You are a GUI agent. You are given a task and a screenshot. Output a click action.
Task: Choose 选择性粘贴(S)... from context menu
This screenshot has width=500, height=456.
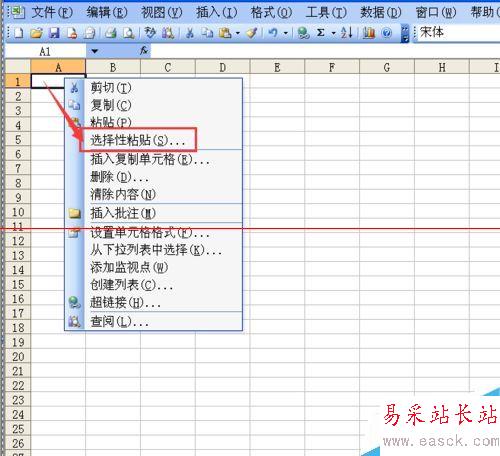coord(153,140)
